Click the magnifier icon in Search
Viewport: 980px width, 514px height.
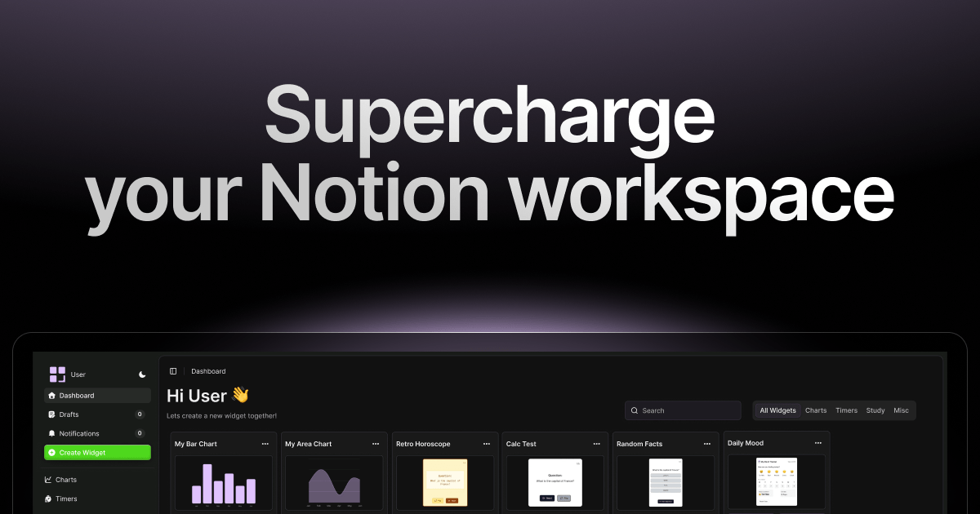635,410
